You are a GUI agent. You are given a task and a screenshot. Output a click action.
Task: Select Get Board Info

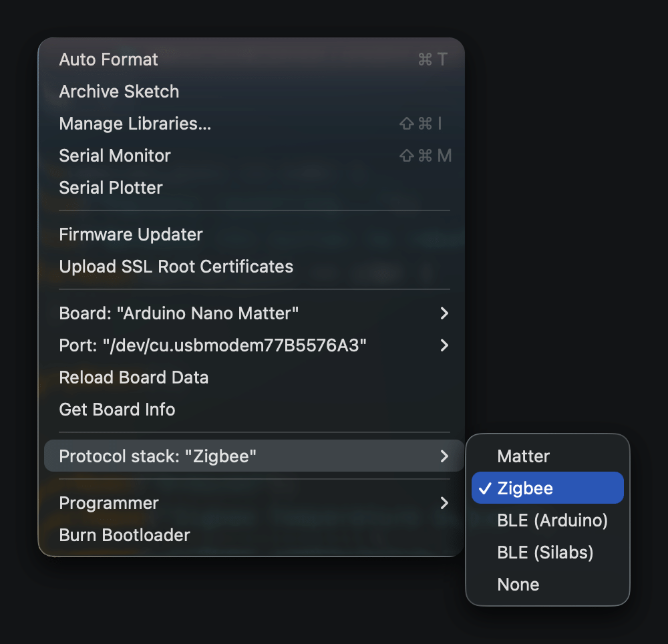(x=254, y=410)
